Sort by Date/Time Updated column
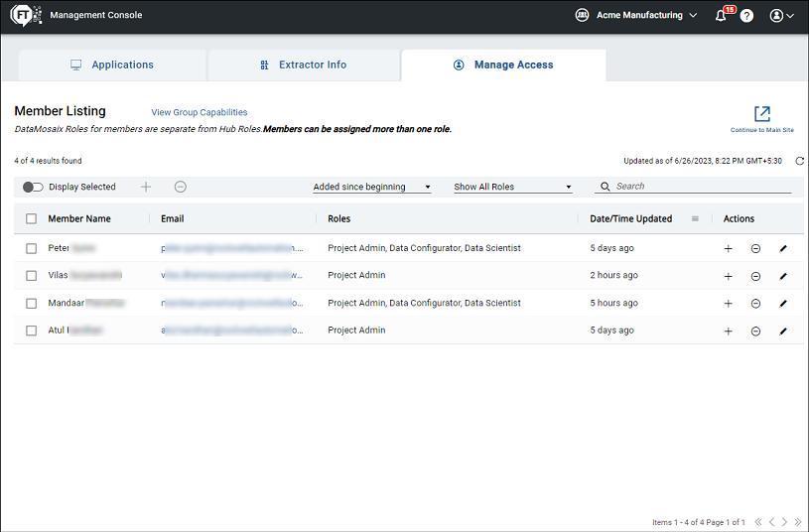Screen dimensions: 809x532 coord(630,218)
